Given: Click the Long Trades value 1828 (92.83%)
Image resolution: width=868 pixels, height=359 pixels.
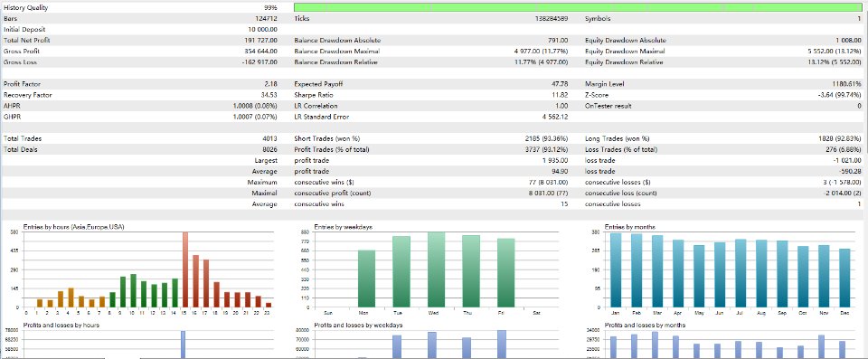Looking at the screenshot, I should click(840, 138).
